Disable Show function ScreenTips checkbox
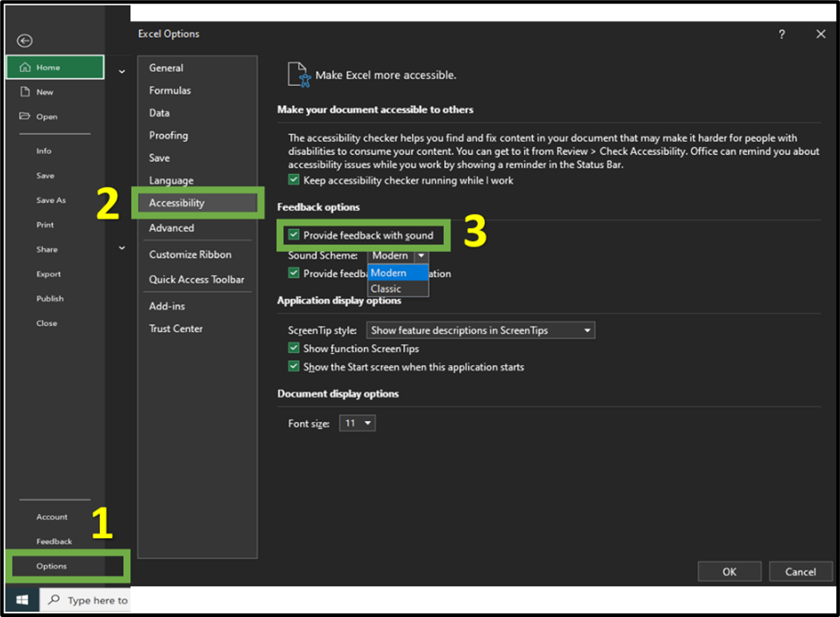The height and width of the screenshot is (617, 840). click(x=294, y=348)
